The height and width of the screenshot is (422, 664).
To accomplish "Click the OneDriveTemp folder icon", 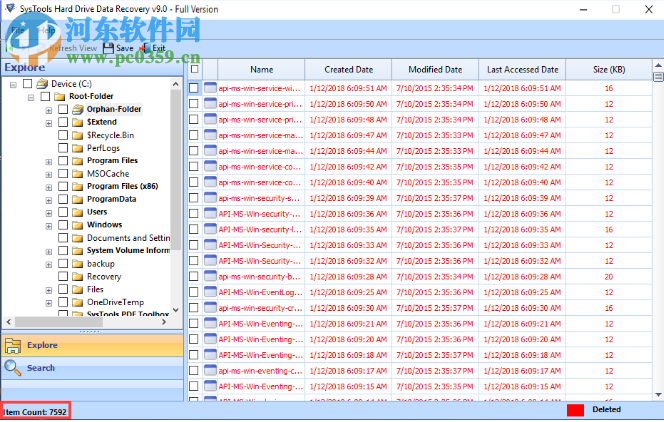I will point(77,302).
